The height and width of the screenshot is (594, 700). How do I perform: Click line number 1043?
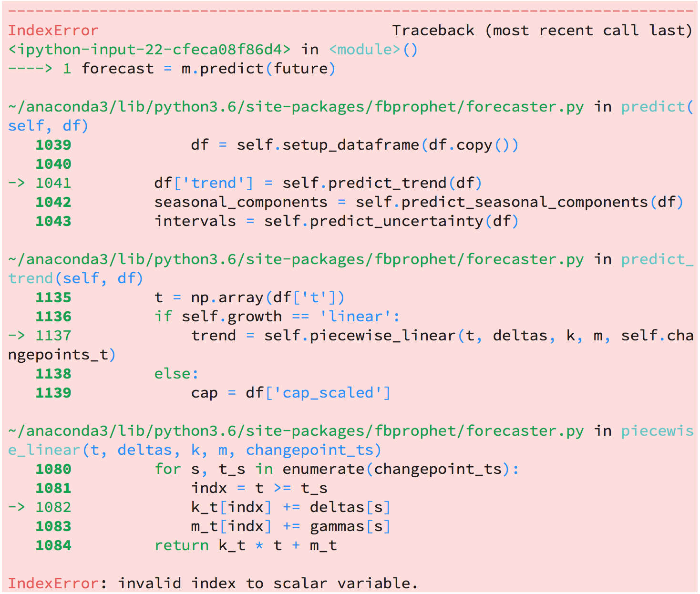coord(53,221)
